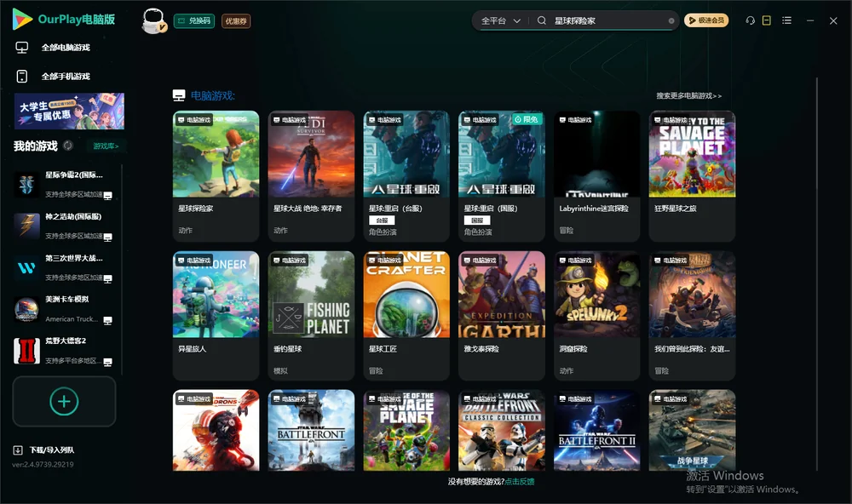The image size is (852, 504).
Task: Click the PC icon on 美洲卡车模拟 row
Action: coord(107,320)
